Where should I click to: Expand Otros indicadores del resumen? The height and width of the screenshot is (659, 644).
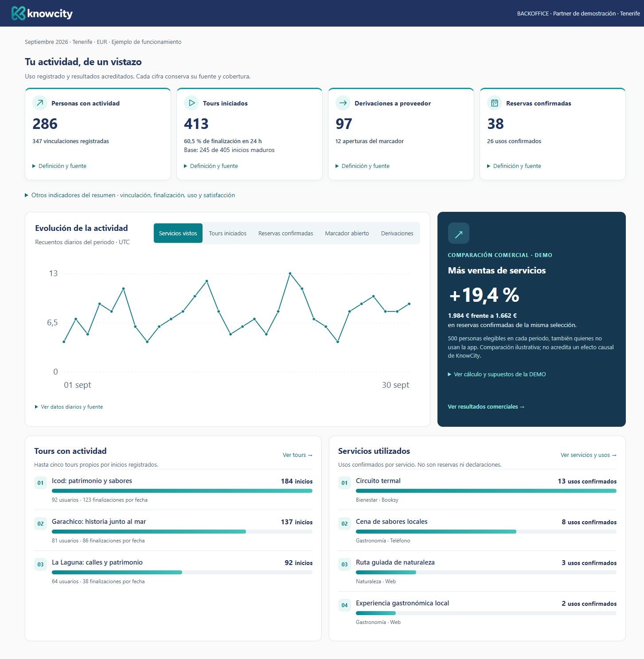[130, 195]
